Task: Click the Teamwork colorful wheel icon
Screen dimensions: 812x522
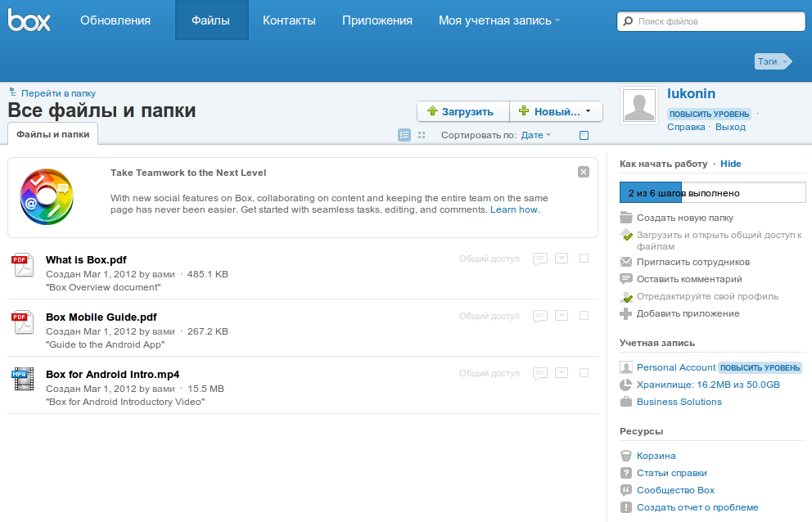Action: coord(47,197)
